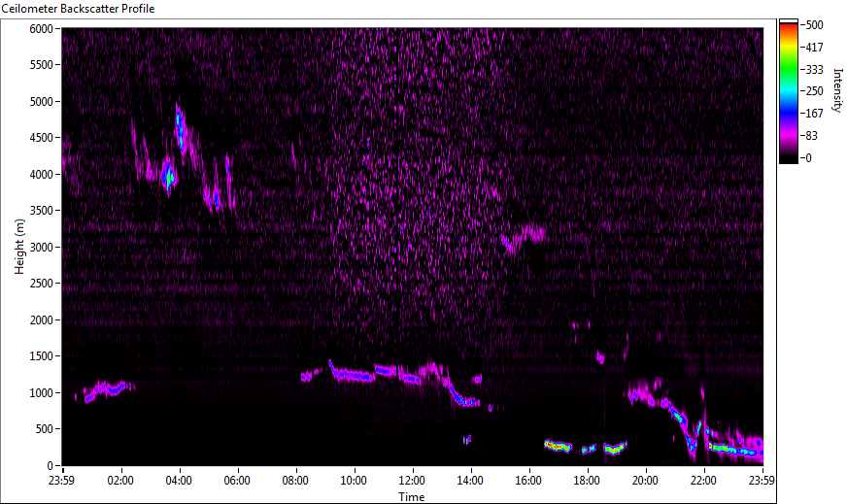Click the 417 intensity scale label
Screen dimensions: 847x504
click(x=814, y=47)
